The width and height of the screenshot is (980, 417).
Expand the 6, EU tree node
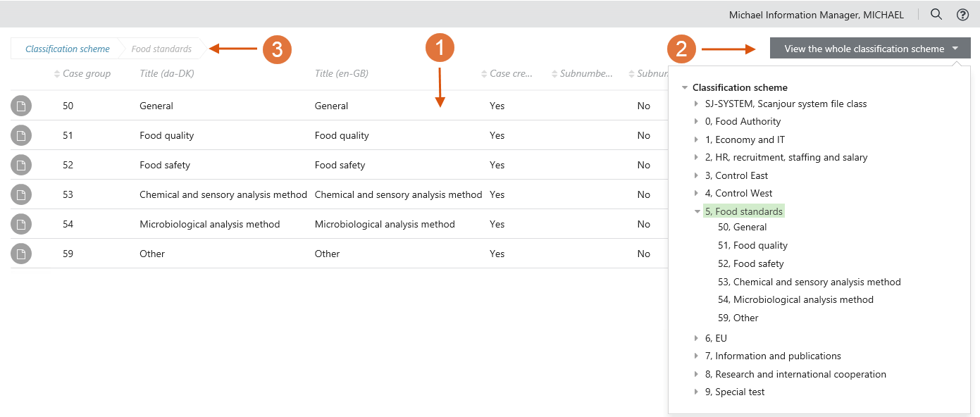coord(697,338)
